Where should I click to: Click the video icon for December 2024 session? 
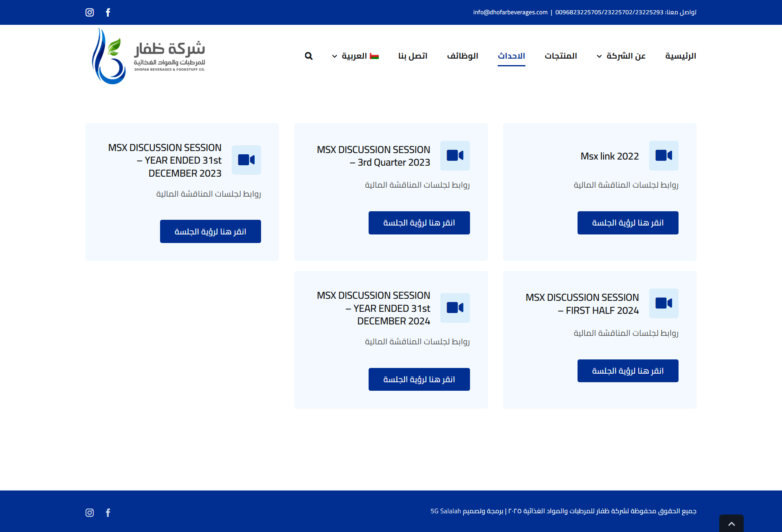pos(455,308)
